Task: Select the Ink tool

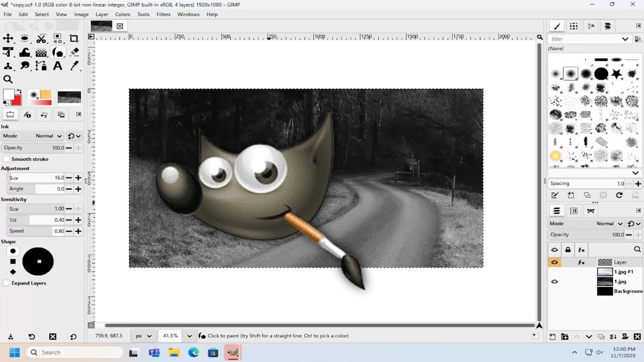Action: coord(58,52)
